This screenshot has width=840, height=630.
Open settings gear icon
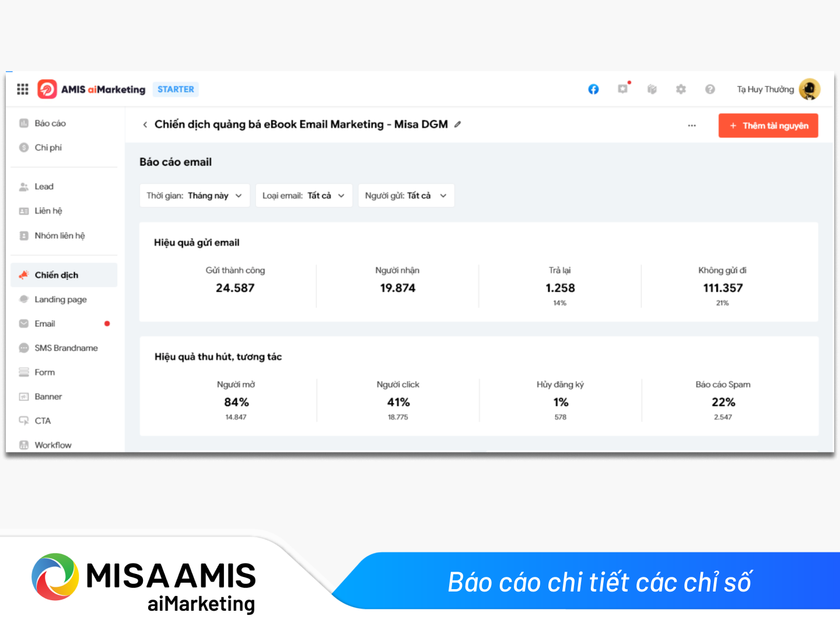[681, 89]
